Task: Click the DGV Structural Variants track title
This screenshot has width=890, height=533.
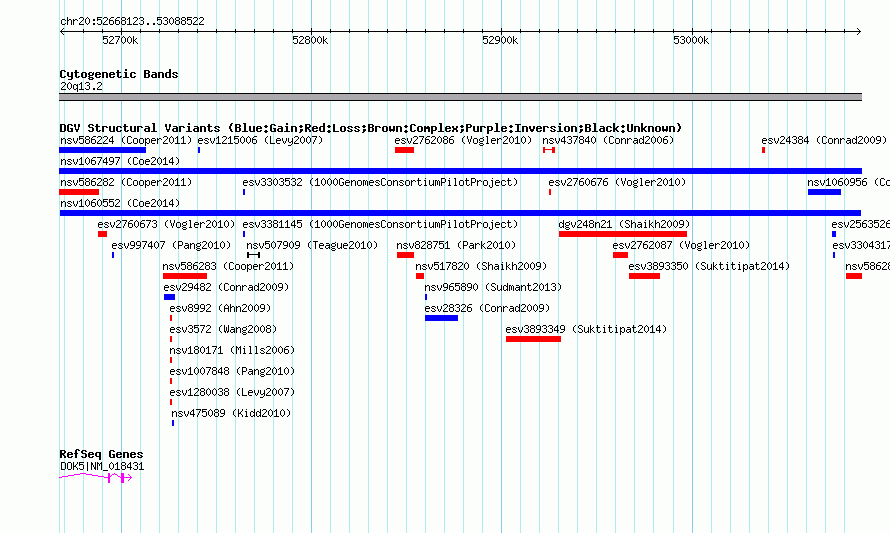Action: point(371,128)
